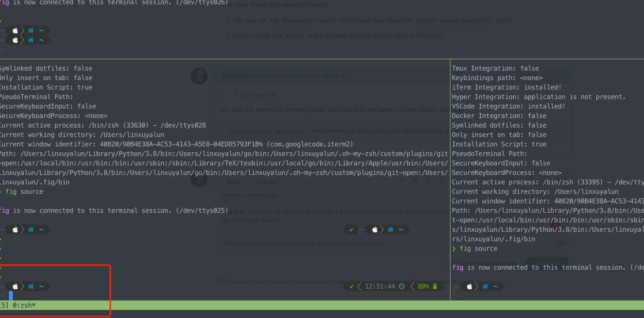This screenshot has height=318, width=644.
Task: Click the battery icon in the tmux status bar
Action: point(435,286)
